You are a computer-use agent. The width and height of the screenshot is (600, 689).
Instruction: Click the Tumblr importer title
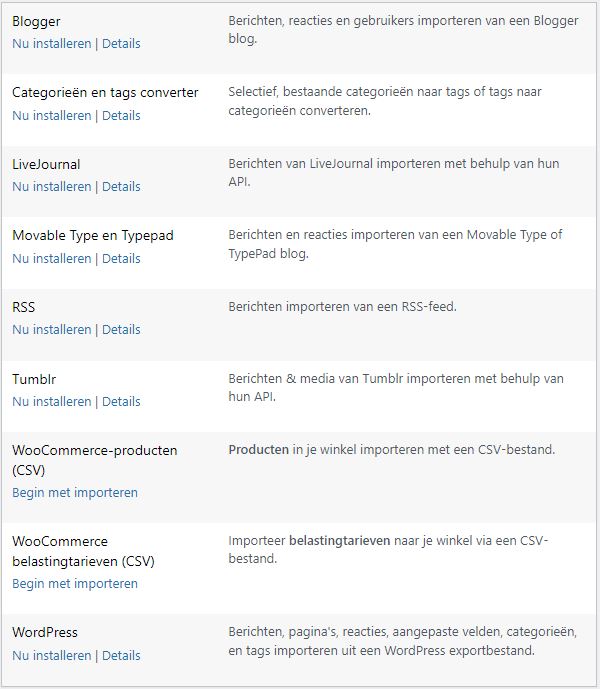coord(33,379)
